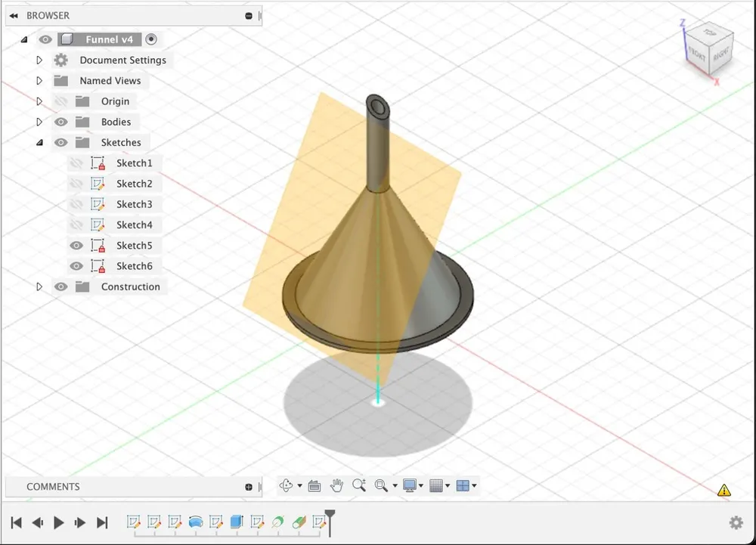Click the Viewports layout icon
The height and width of the screenshot is (545, 756).
pos(463,485)
